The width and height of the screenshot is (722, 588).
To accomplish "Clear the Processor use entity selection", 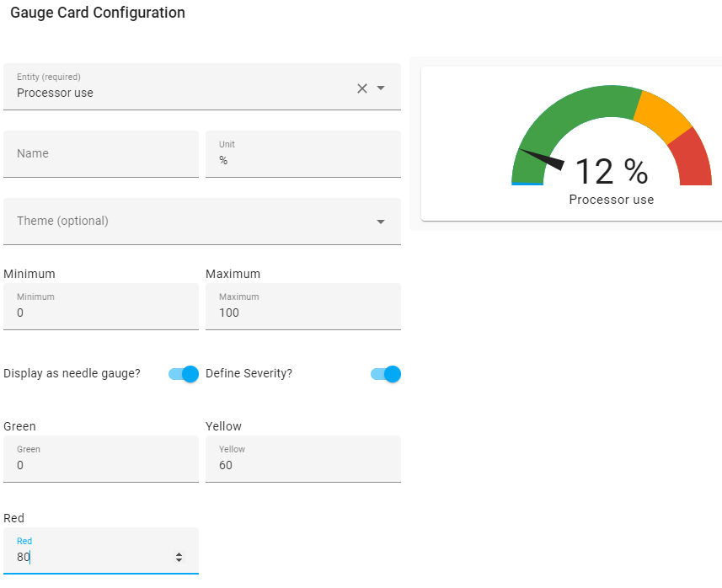I will click(x=362, y=88).
